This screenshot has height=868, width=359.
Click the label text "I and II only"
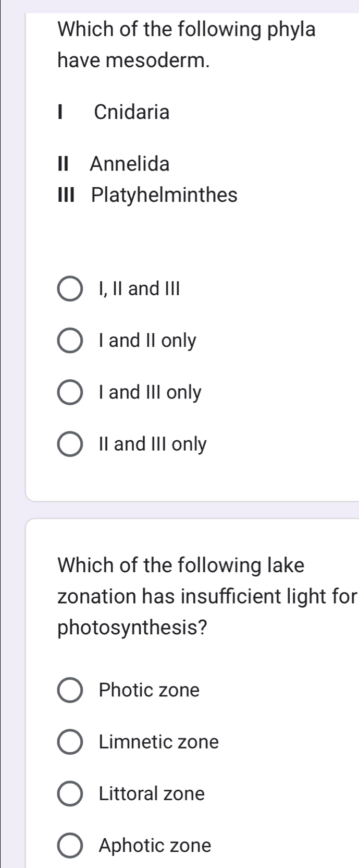[x=147, y=340]
